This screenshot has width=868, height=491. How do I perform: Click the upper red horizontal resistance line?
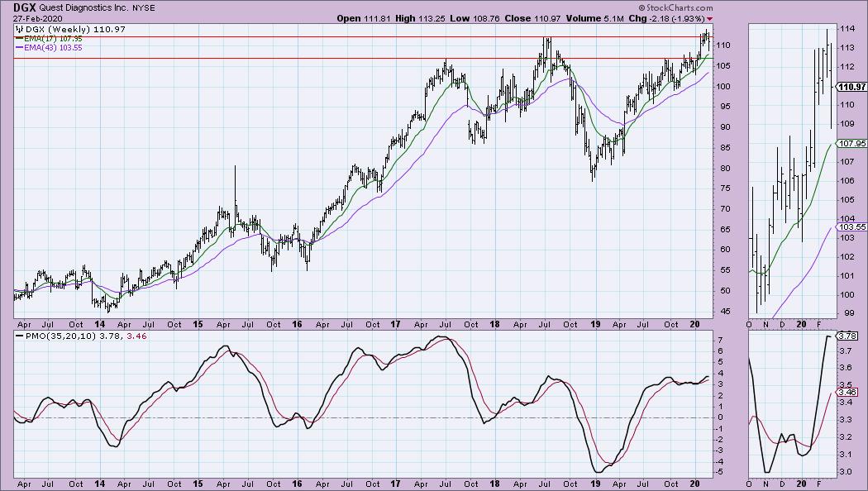point(363,37)
